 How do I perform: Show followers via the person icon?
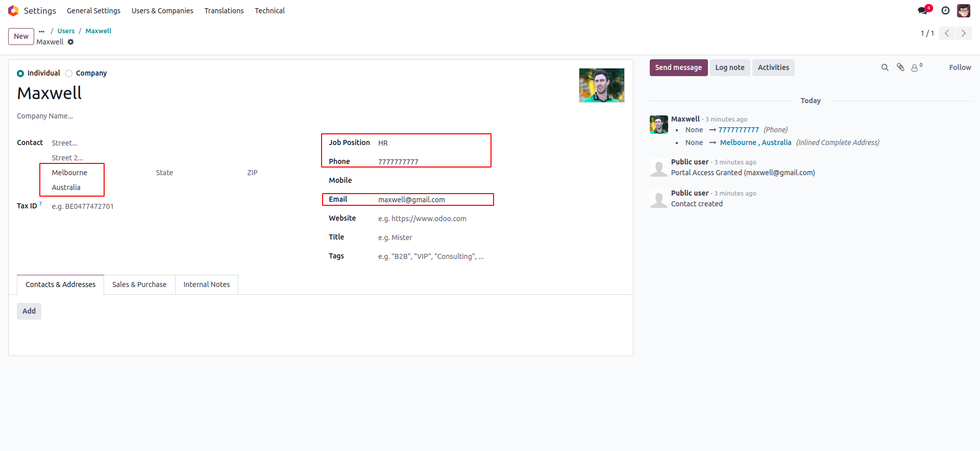(x=916, y=67)
